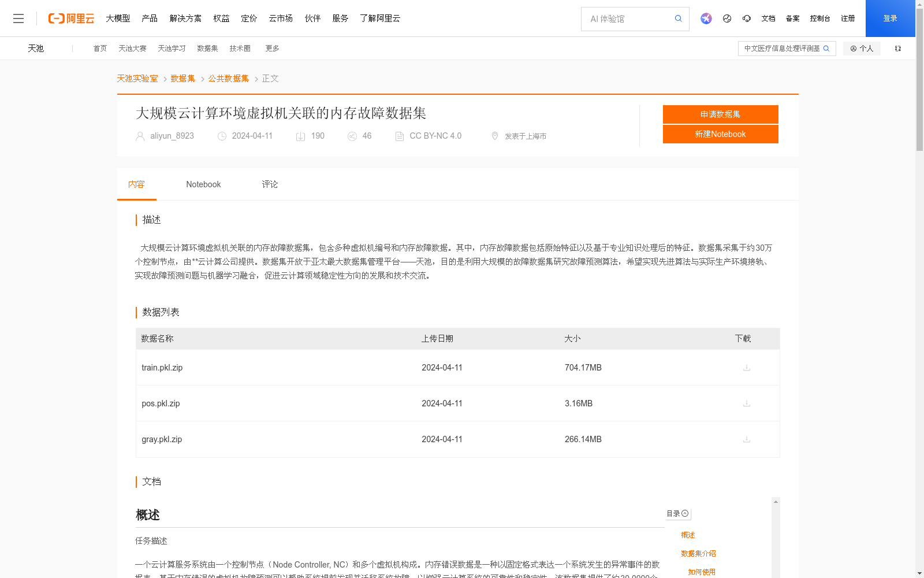Screen dimensions: 924x578
Task: Open 天池学习 navigation link
Action: coord(172,49)
